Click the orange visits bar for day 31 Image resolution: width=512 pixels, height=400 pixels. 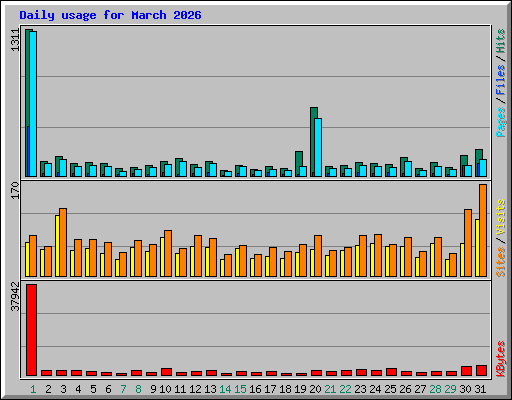pyautogui.click(x=483, y=230)
